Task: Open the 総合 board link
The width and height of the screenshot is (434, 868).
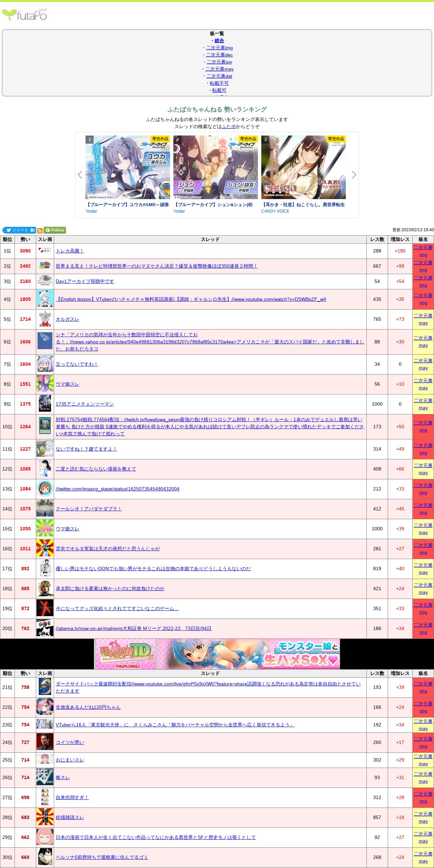Action: click(x=219, y=41)
